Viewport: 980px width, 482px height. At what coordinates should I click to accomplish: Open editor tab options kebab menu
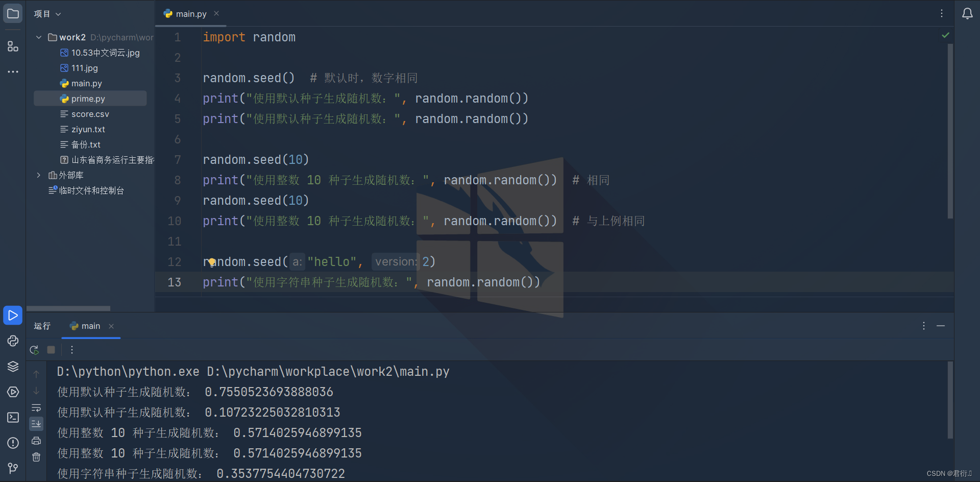[x=942, y=13]
